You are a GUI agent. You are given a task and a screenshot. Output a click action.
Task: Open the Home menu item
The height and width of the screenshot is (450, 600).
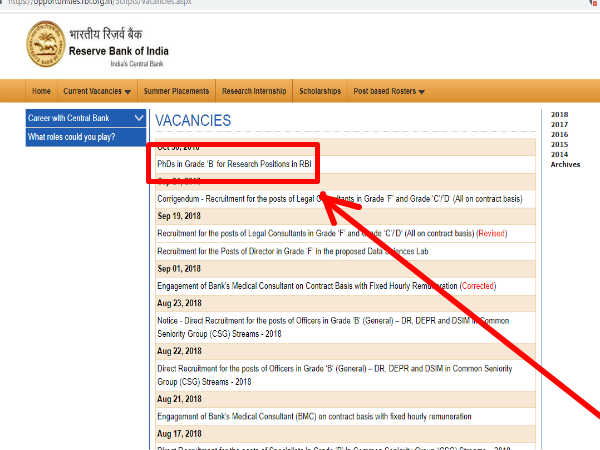coord(41,91)
